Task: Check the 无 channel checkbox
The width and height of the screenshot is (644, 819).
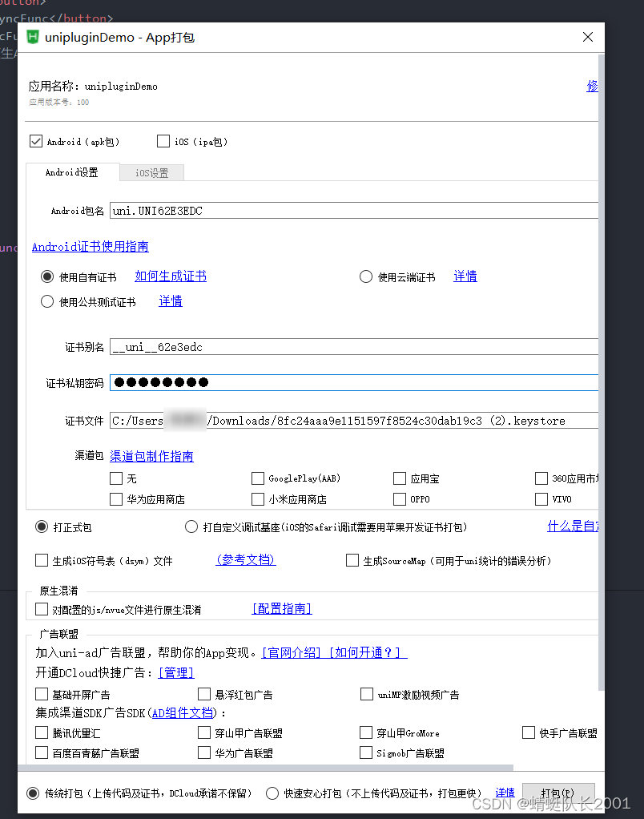Action: point(116,478)
